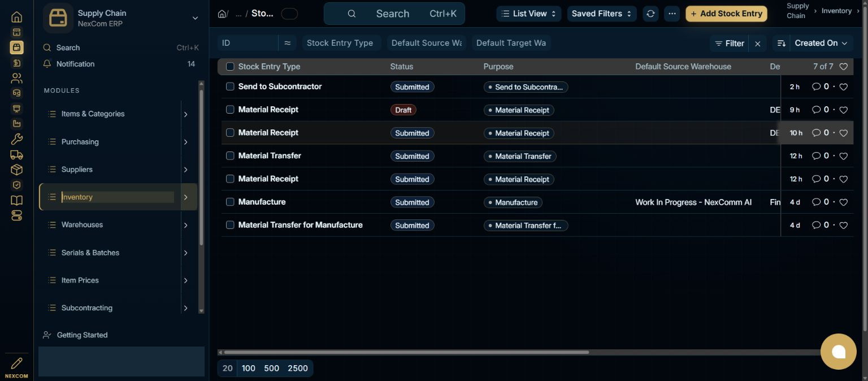The height and width of the screenshot is (381, 868).
Task: Open the List View dropdown
Action: point(529,14)
